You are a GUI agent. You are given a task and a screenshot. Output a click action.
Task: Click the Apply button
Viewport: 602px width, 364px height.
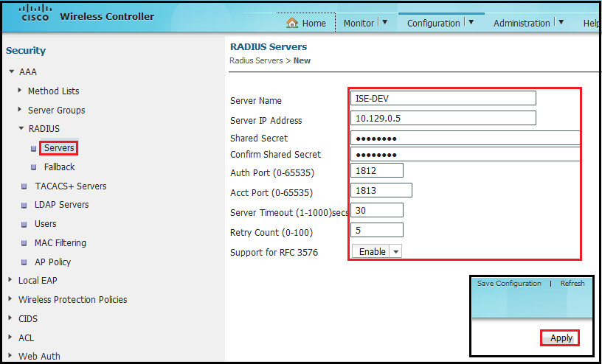tap(561, 337)
